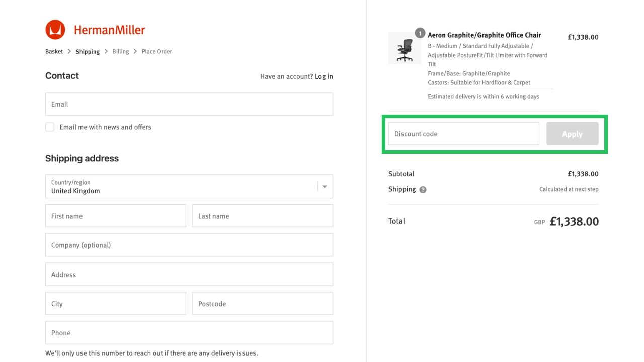Click the HermanMiller wordmark text
The width and height of the screenshot is (644, 362).
(109, 30)
